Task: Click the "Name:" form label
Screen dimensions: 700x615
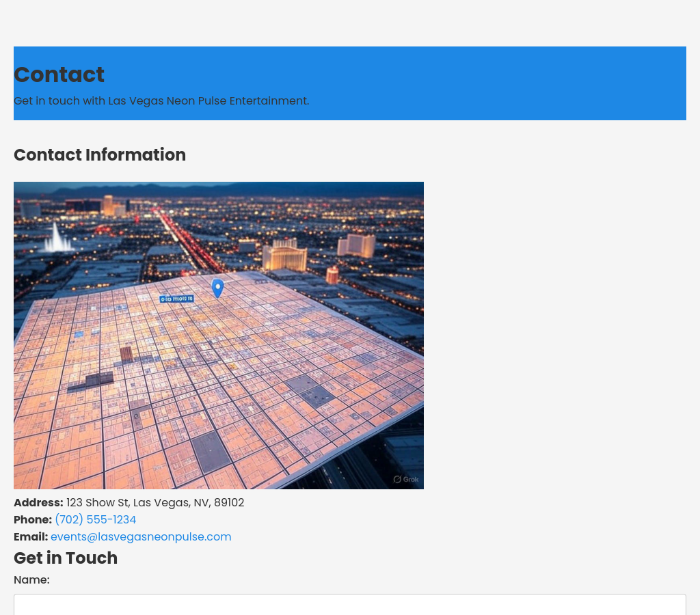Action: pos(31,580)
